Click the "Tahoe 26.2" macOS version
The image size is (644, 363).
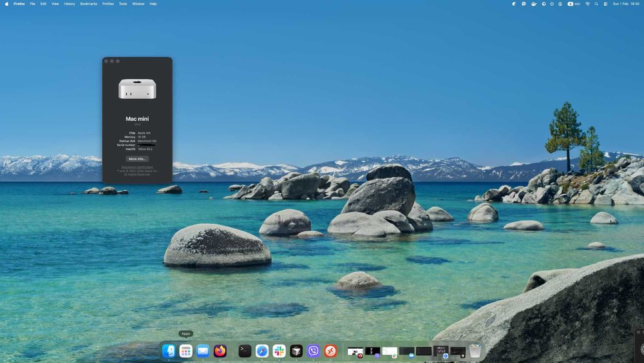pyautogui.click(x=145, y=149)
